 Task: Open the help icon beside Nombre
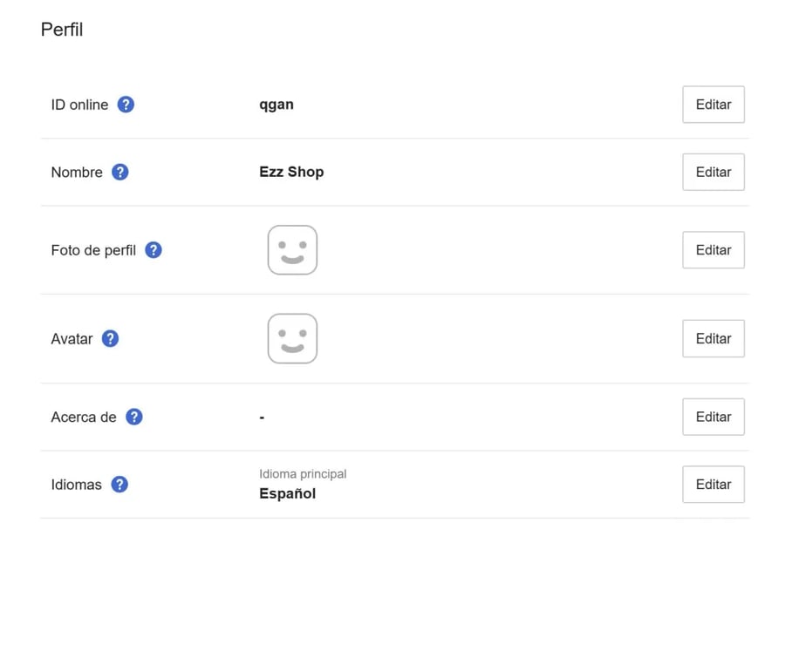120,172
